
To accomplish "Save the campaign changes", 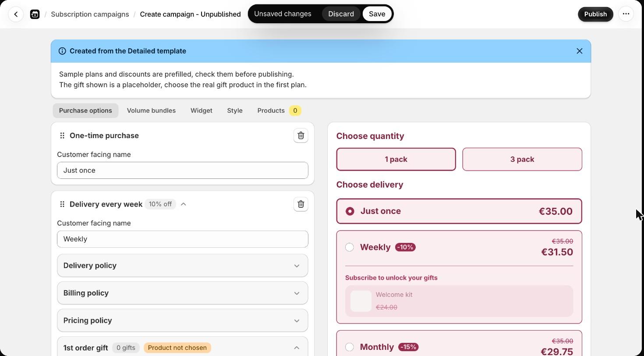I will [x=377, y=14].
